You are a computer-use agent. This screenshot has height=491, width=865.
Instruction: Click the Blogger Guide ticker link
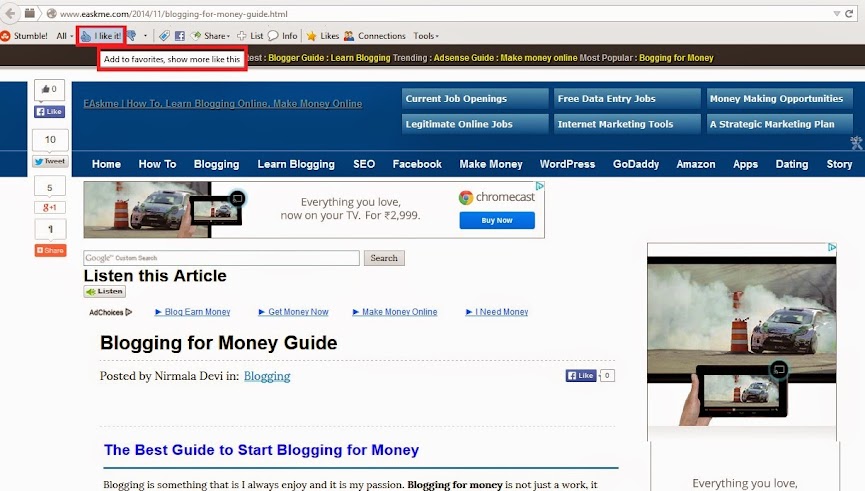pyautogui.click(x=296, y=58)
